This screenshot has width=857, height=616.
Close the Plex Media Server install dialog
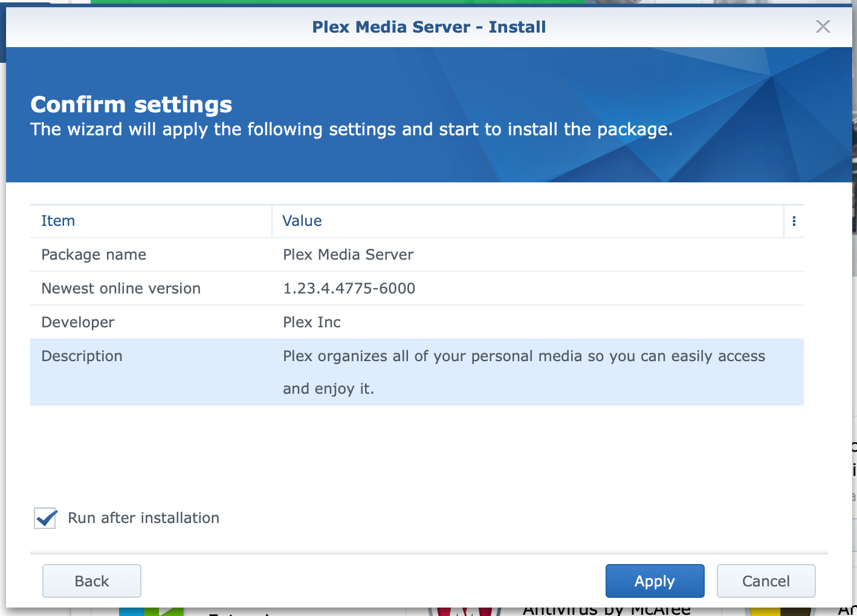[x=823, y=27]
